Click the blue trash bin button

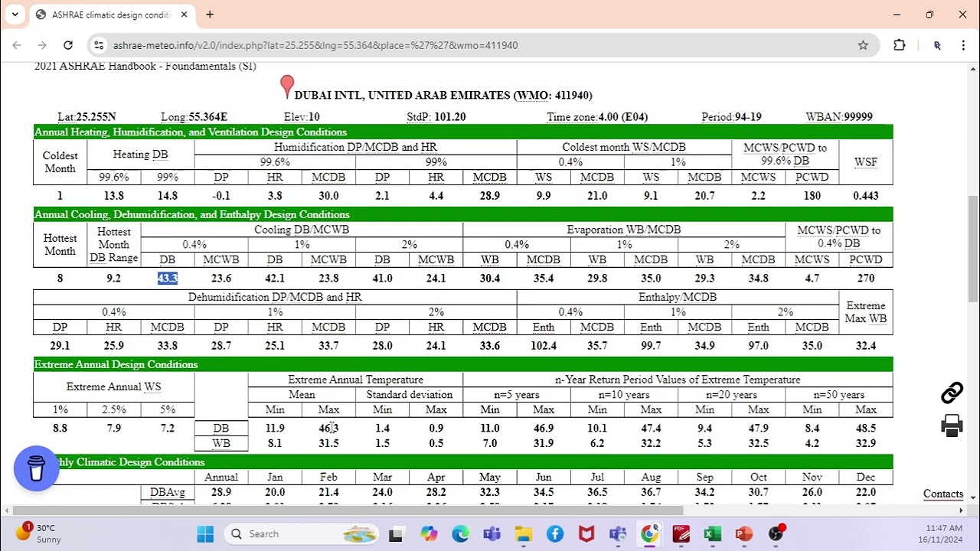[36, 468]
